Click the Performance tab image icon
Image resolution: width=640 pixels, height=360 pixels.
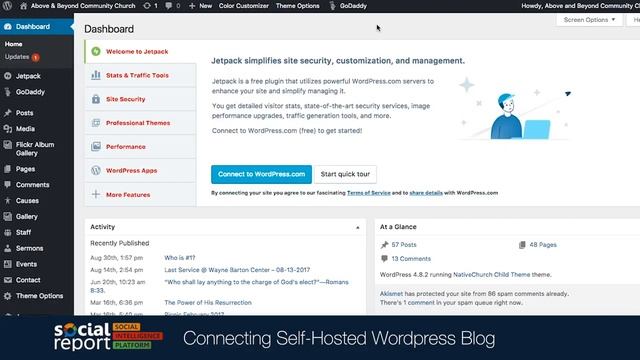96,147
